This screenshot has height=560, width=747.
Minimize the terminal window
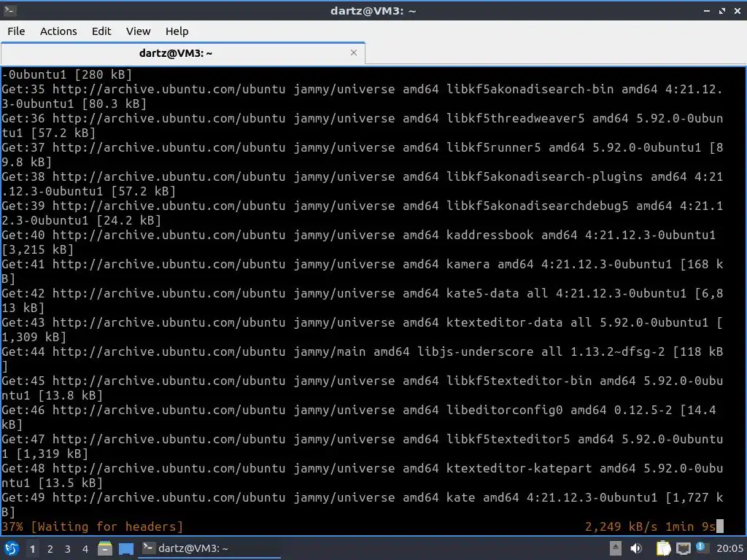coord(707,10)
